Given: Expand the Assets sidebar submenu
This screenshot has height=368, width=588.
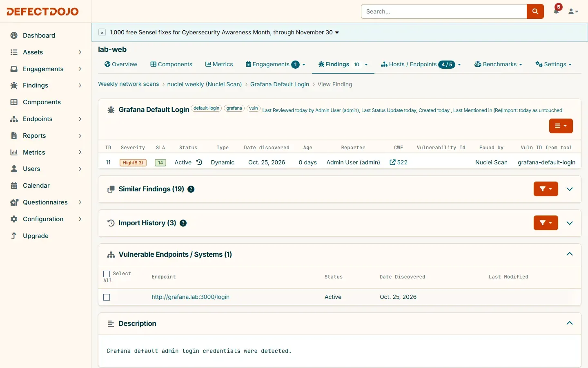Looking at the screenshot, I should pyautogui.click(x=80, y=52).
